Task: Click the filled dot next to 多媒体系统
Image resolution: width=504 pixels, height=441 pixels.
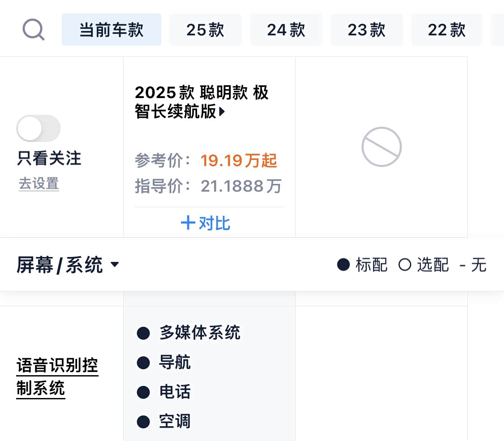Action: 143,333
